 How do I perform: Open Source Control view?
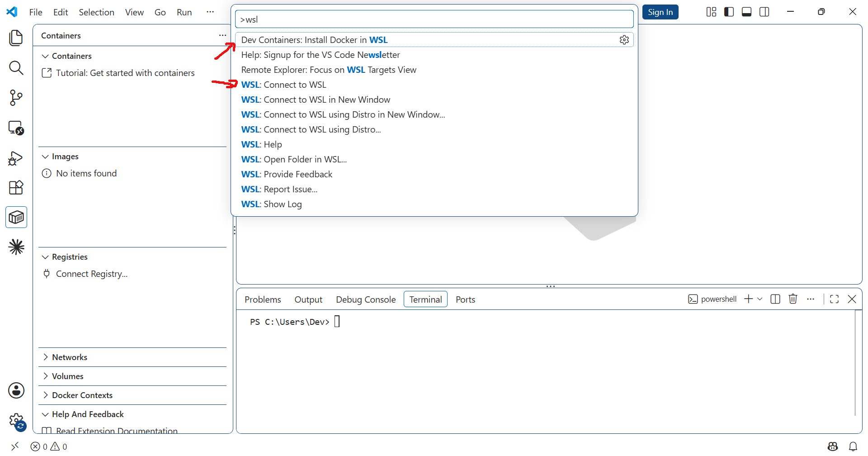pos(16,98)
